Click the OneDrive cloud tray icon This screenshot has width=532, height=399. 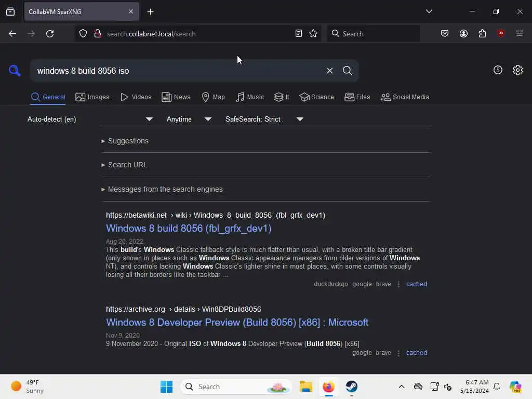point(418,387)
